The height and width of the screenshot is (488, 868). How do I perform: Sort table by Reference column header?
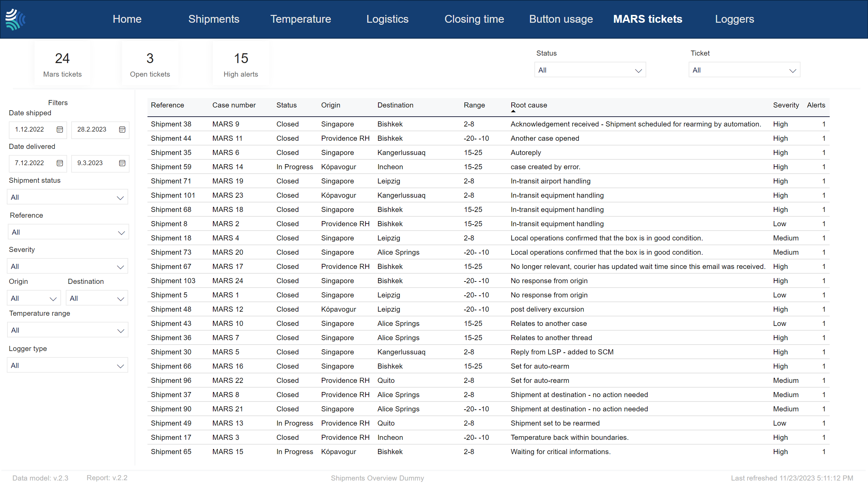[167, 105]
